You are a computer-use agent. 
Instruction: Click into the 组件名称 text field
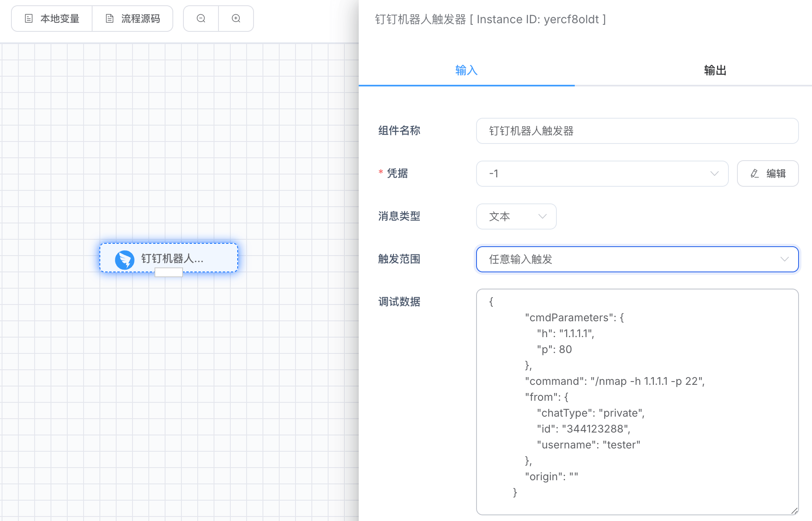pos(637,131)
